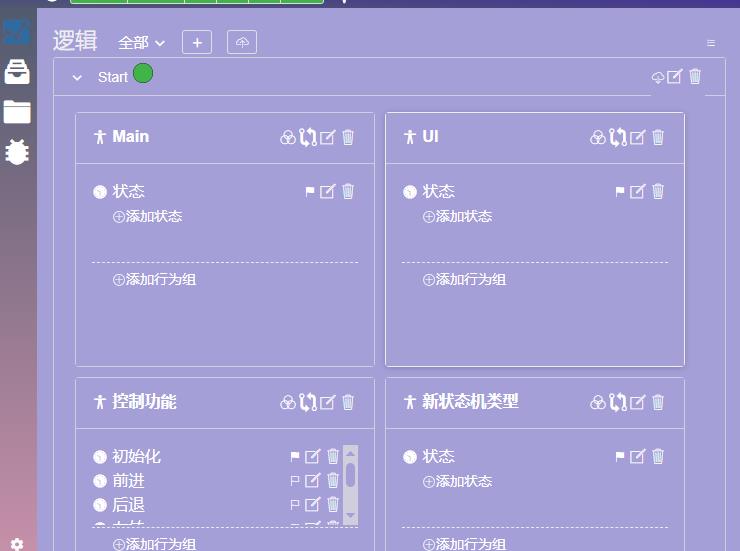Delete the 初始化 state
This screenshot has width=740, height=551.
(x=333, y=456)
